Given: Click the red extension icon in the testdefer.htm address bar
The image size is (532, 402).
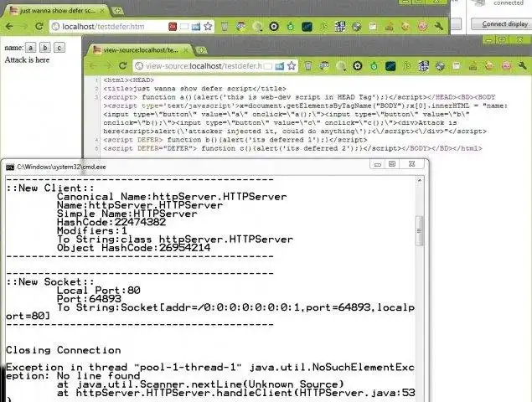Looking at the screenshot, I should pyautogui.click(x=173, y=26).
